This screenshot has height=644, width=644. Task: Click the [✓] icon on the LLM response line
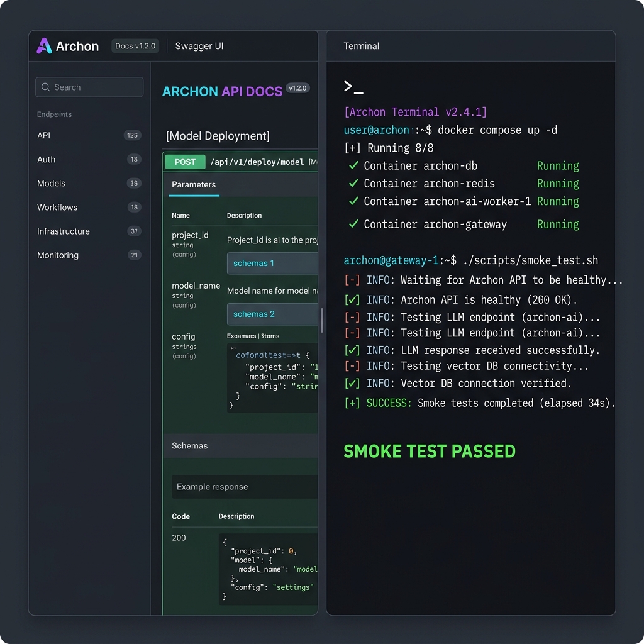pos(352,350)
